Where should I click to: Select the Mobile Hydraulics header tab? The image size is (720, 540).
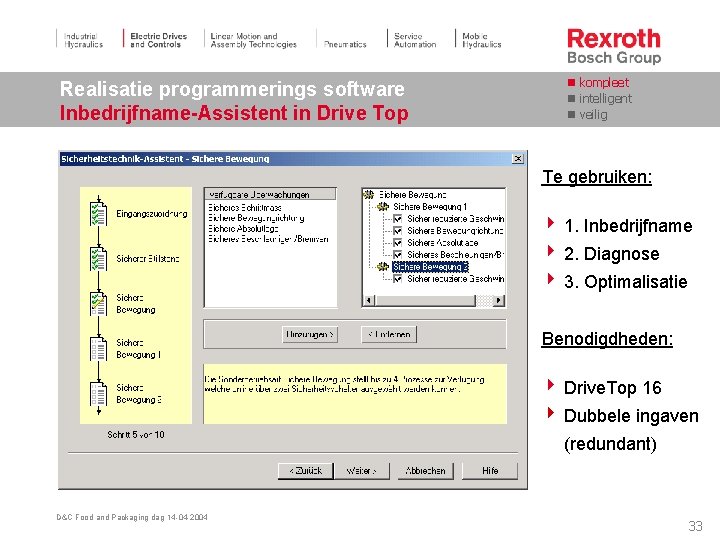(482, 40)
